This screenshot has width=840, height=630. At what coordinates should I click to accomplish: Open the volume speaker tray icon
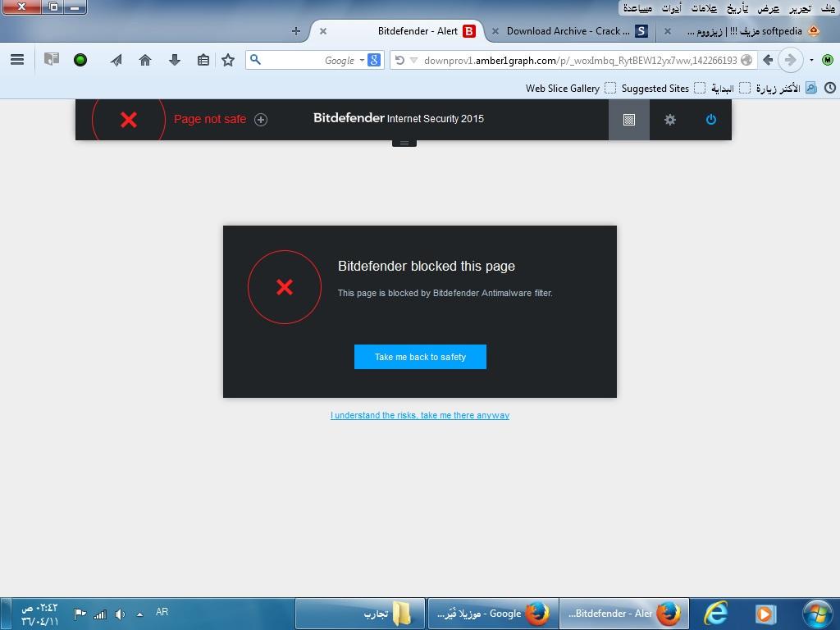click(x=120, y=614)
